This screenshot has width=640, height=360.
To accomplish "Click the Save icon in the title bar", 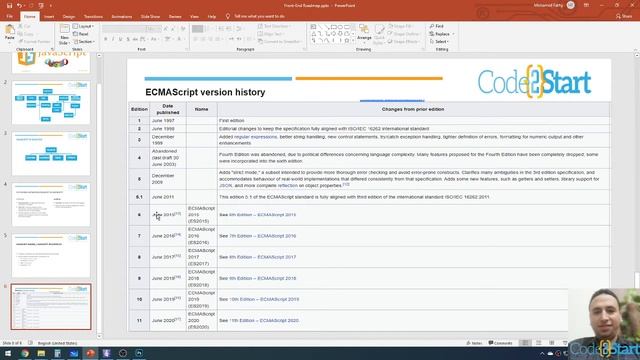I will [x=9, y=6].
